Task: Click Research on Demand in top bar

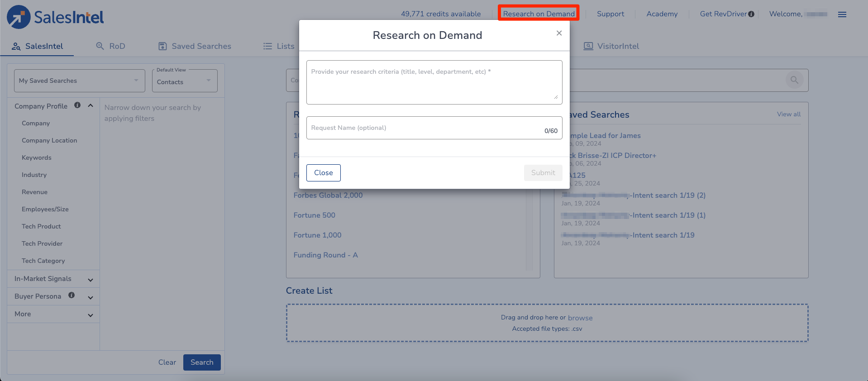Action: tap(539, 14)
